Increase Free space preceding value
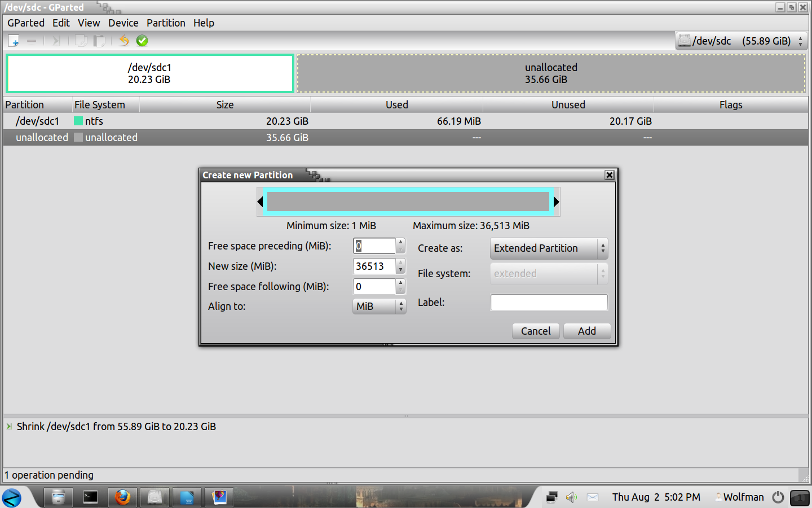Screen dimensions: 812x508 [x=401, y=242]
